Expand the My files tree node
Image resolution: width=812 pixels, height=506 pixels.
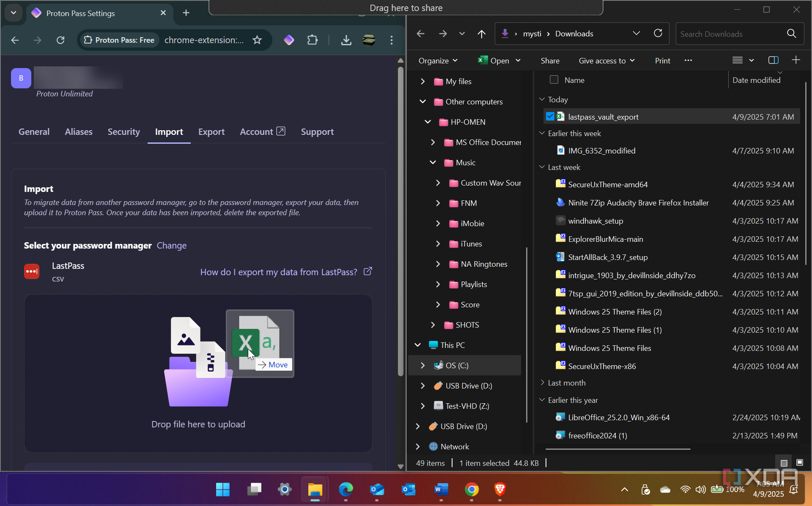(422, 81)
